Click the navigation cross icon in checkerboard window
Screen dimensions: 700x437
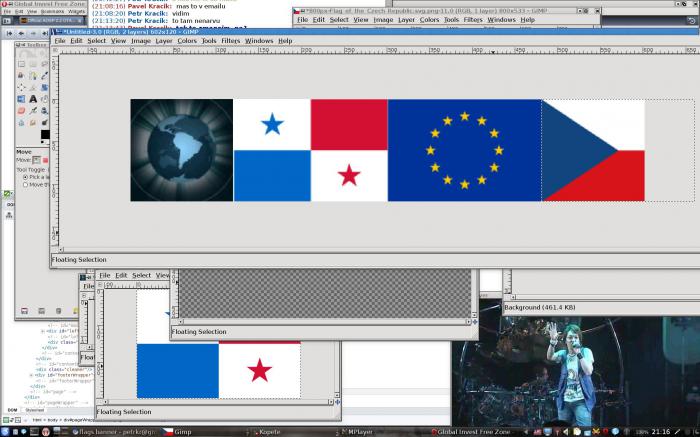coord(474,321)
